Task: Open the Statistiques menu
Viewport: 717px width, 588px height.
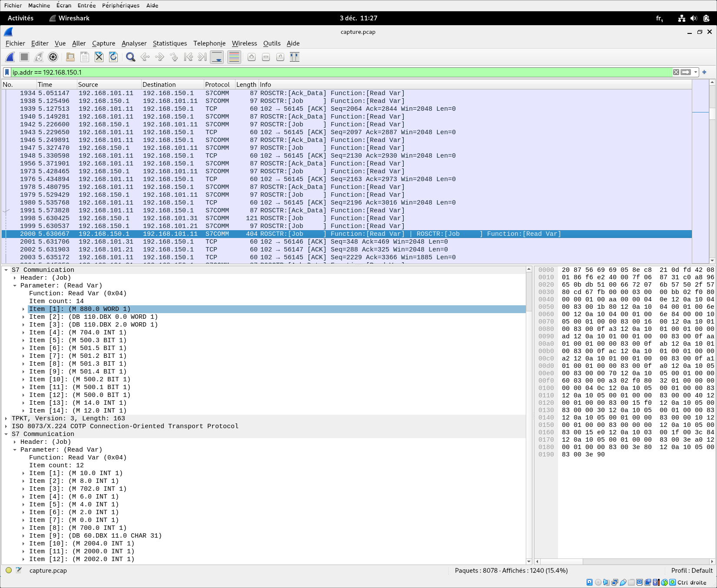Action: click(x=170, y=43)
